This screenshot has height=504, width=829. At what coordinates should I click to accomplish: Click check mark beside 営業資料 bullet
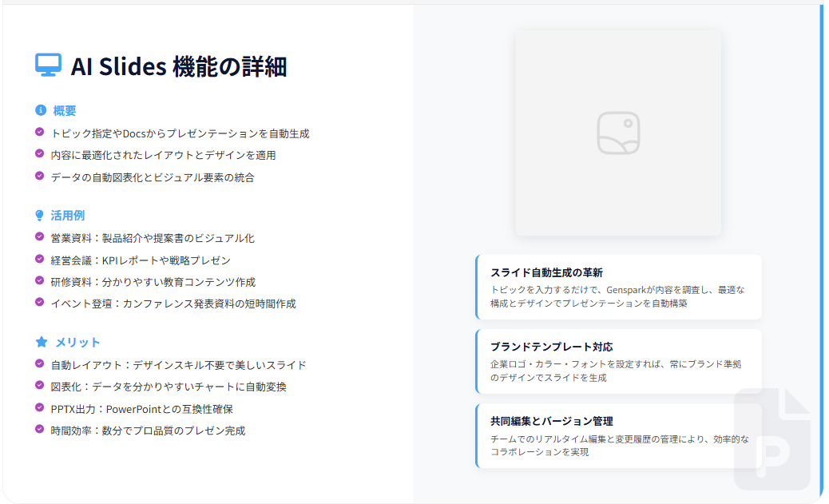40,237
